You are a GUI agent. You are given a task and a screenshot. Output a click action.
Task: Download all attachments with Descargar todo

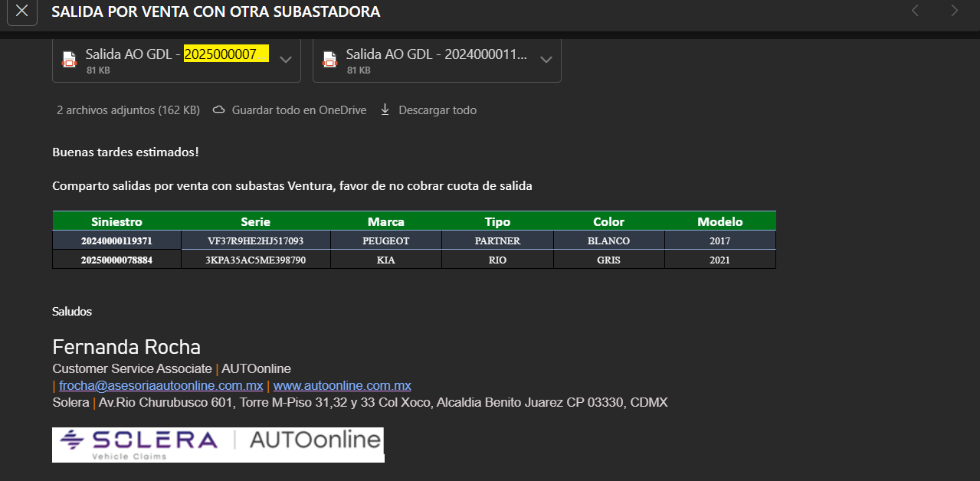(428, 110)
